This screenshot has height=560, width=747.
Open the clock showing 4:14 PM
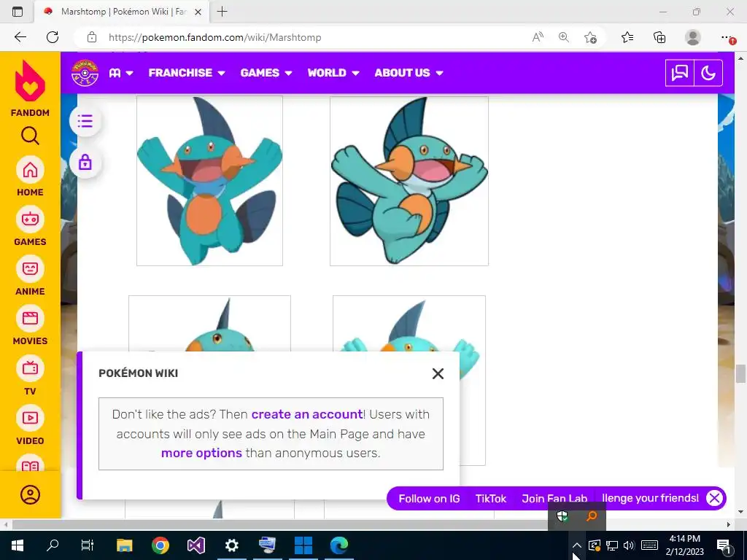(x=684, y=545)
